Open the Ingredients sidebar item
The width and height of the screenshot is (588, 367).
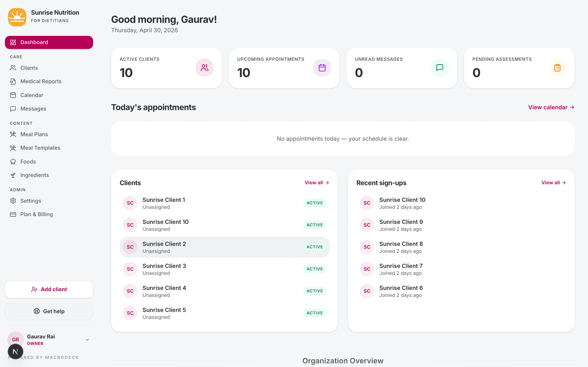point(35,175)
